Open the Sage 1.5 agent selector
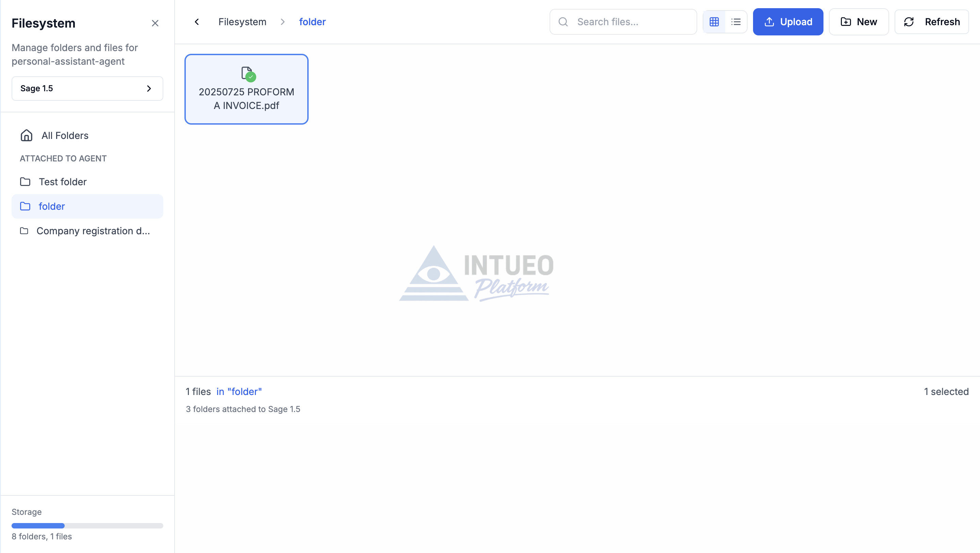The width and height of the screenshot is (980, 553). pos(87,88)
